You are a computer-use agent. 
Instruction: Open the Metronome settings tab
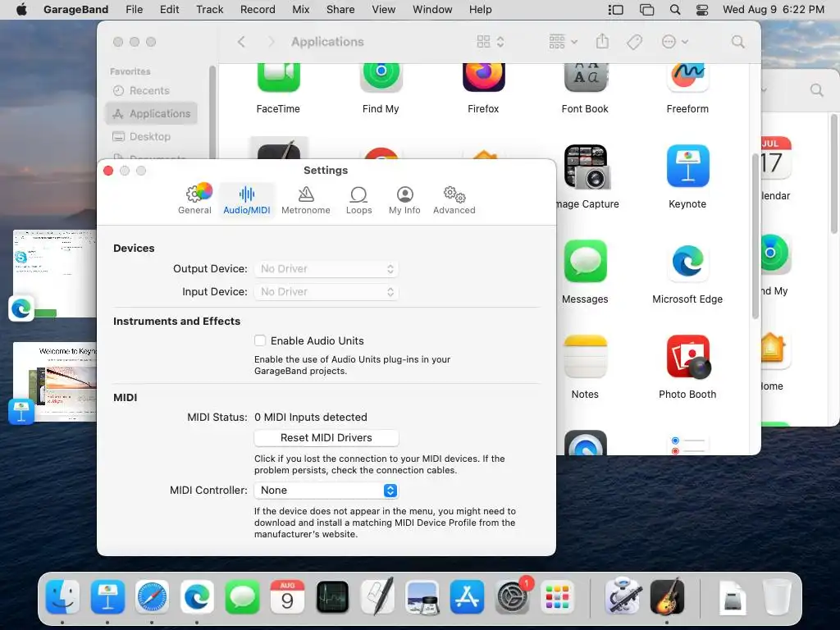click(x=306, y=199)
